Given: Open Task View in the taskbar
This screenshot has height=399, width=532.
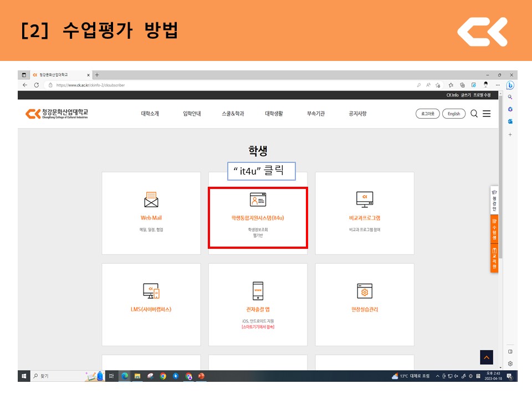Looking at the screenshot, I should pyautogui.click(x=111, y=376).
